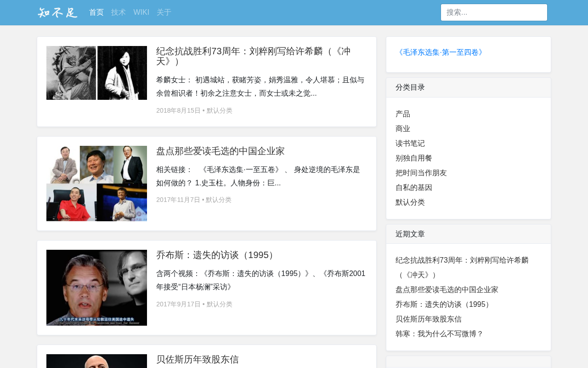
Task: Go to the WIKI page
Action: pyautogui.click(x=141, y=12)
